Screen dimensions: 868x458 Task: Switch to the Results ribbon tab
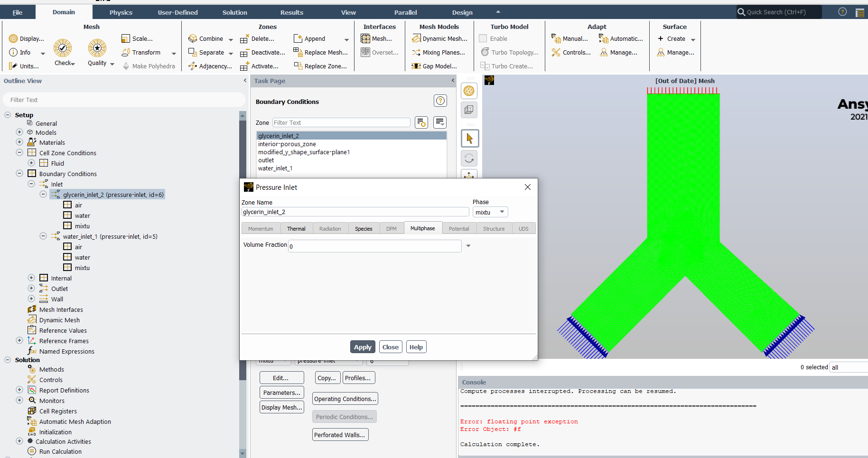point(292,12)
